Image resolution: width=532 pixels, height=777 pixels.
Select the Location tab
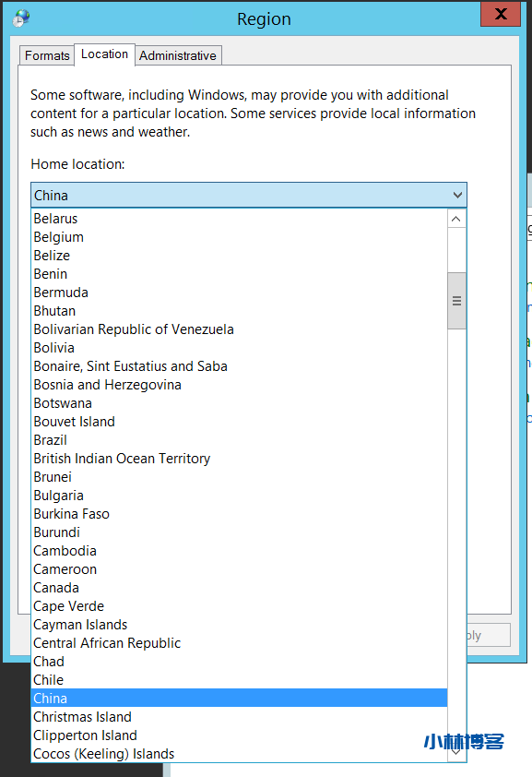104,54
